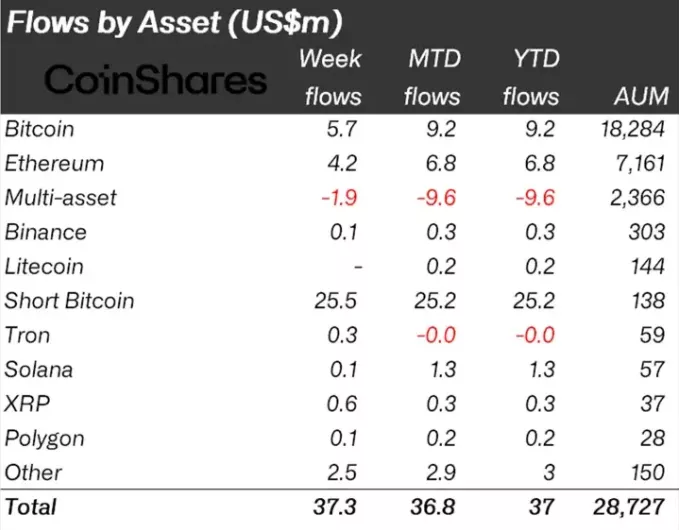Click the CoinShares logo
The width and height of the screenshot is (680, 530).
(x=157, y=79)
